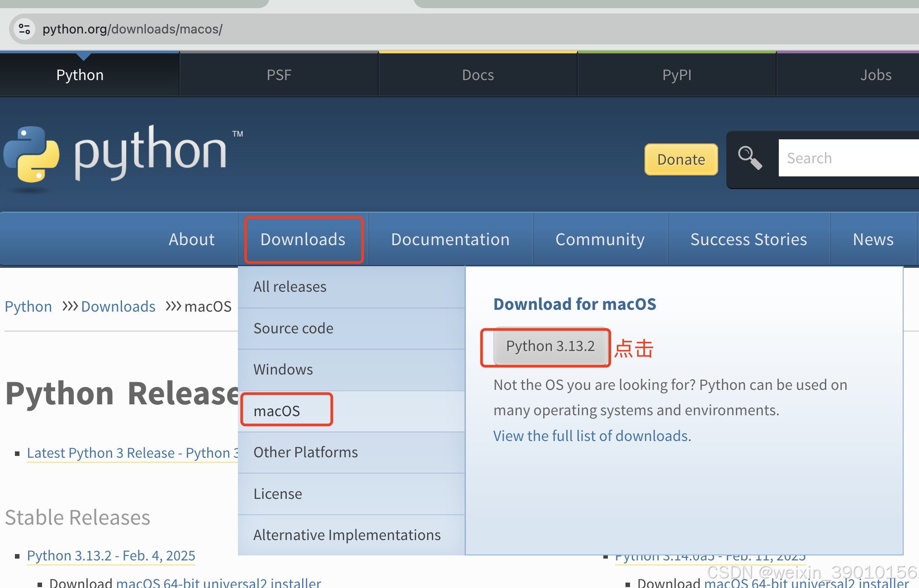Open the Downloads breadcrumb link

click(x=118, y=306)
